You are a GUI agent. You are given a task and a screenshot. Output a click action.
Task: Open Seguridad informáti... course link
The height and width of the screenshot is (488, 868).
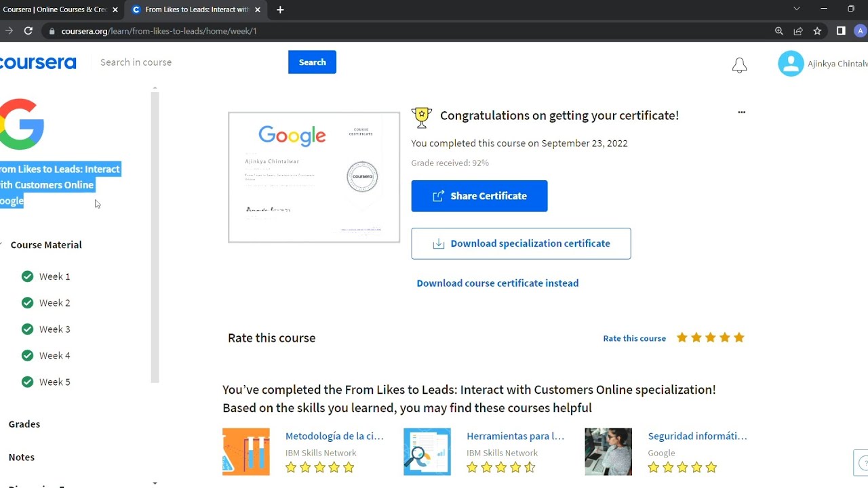pos(697,436)
